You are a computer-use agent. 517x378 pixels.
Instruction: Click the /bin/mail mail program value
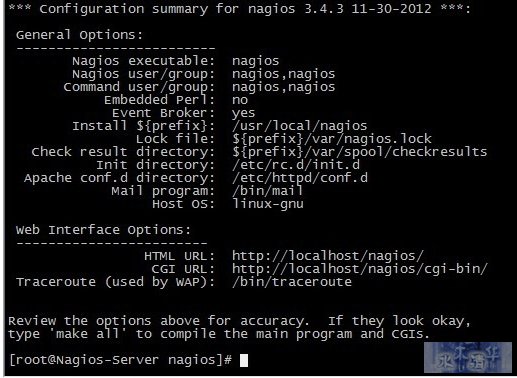[x=267, y=191]
